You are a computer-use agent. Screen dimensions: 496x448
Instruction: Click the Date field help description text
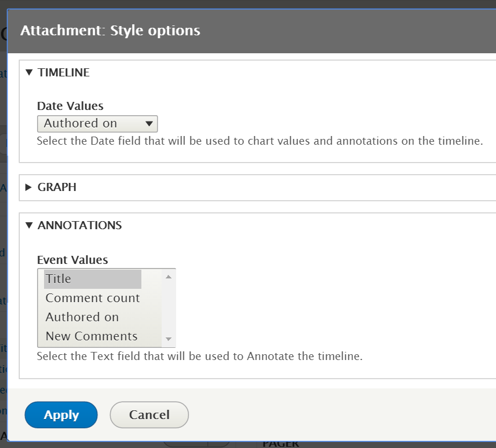[x=260, y=141]
